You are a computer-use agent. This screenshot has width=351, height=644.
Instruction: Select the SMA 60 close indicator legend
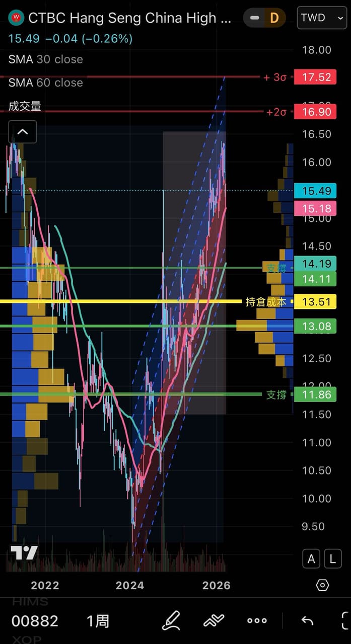pos(46,83)
